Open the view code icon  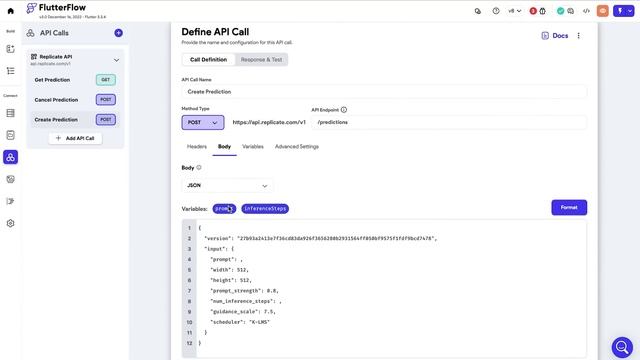click(x=586, y=11)
